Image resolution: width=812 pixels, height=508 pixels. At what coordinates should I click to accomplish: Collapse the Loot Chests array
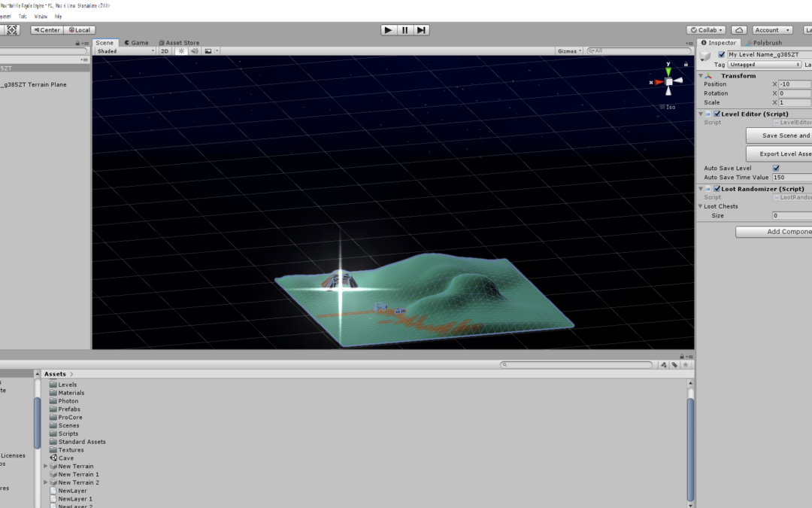click(x=701, y=206)
